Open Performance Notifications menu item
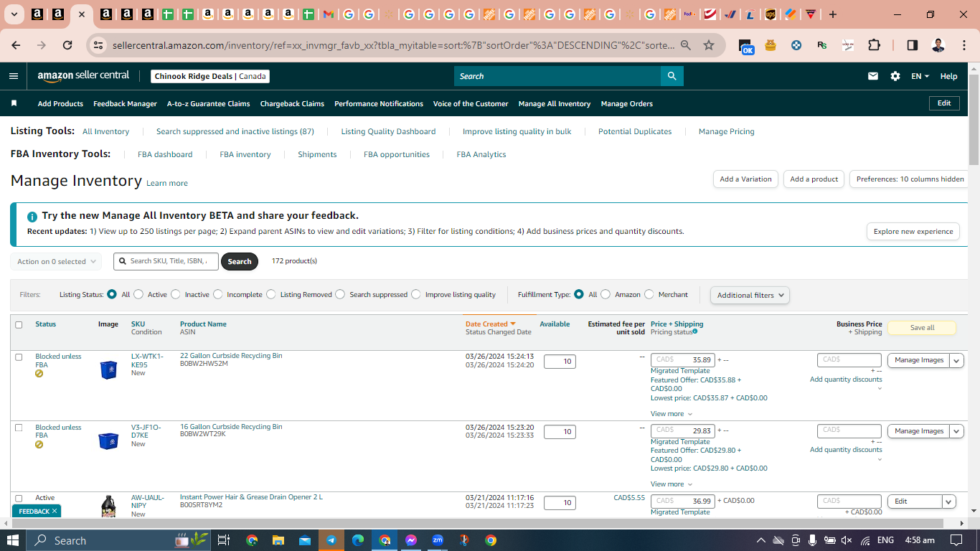980x551 pixels. 379,103
